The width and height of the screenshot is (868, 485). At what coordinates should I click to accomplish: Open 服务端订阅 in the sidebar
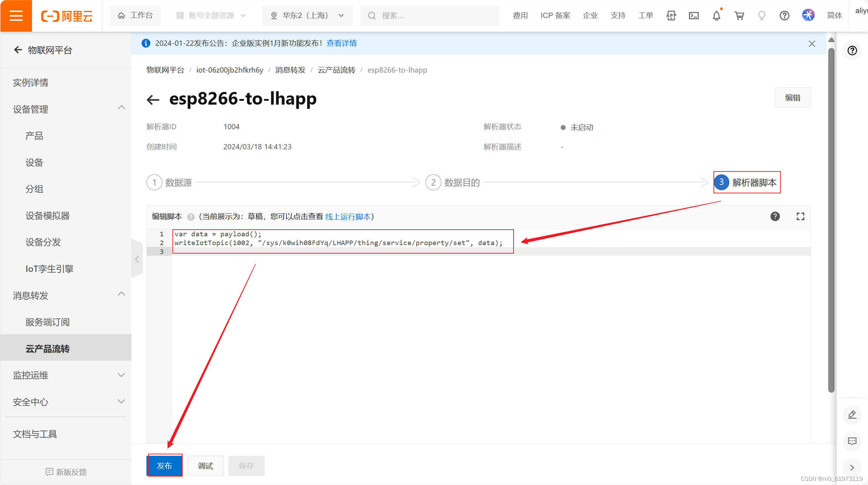click(x=48, y=322)
